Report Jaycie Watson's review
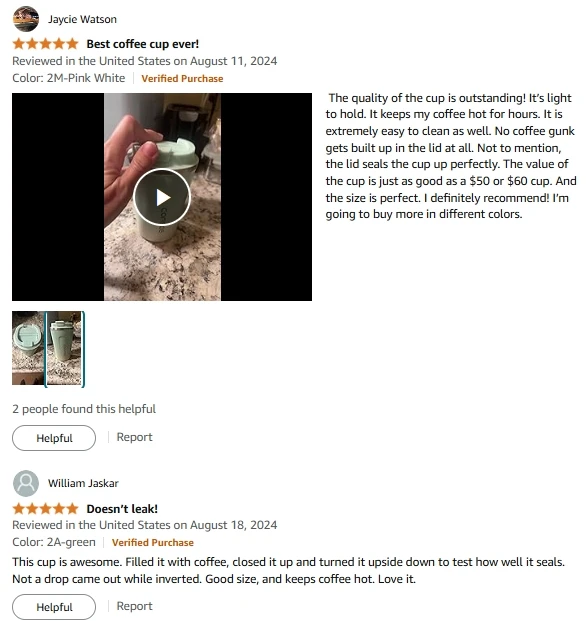The height and width of the screenshot is (621, 586). click(134, 437)
